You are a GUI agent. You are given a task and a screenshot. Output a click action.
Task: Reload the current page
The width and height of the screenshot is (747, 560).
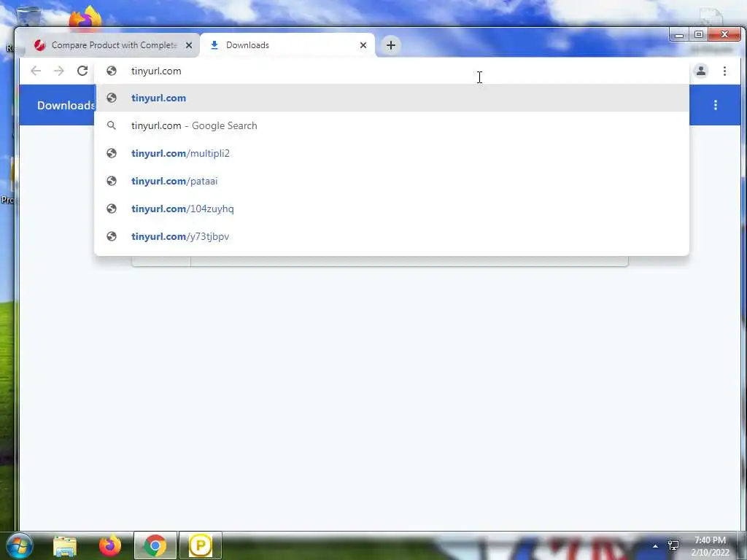tap(82, 71)
